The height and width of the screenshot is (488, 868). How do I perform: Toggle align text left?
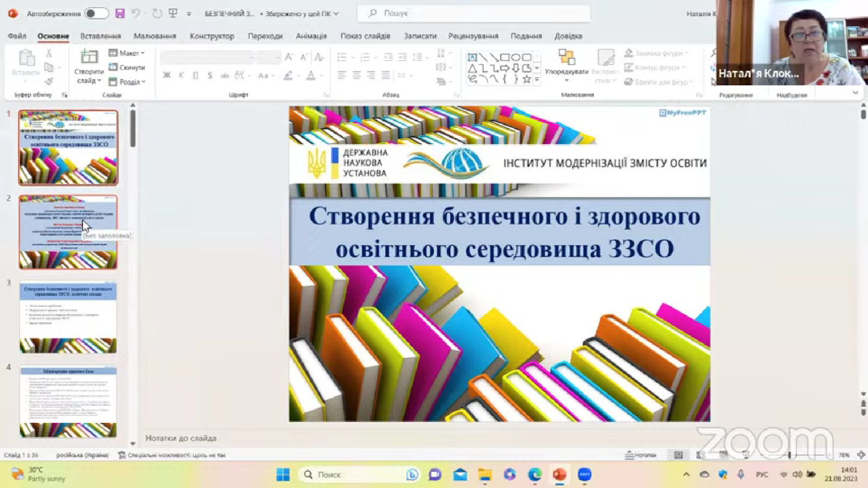[342, 75]
